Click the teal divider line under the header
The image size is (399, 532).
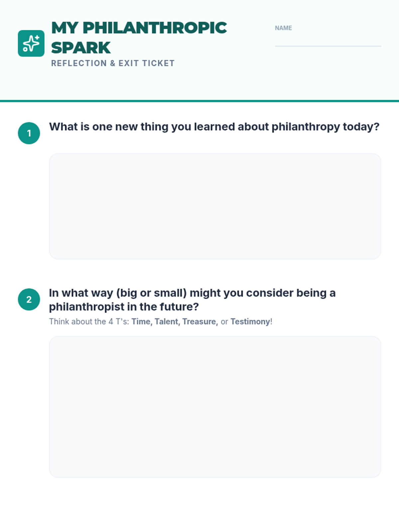point(199,101)
